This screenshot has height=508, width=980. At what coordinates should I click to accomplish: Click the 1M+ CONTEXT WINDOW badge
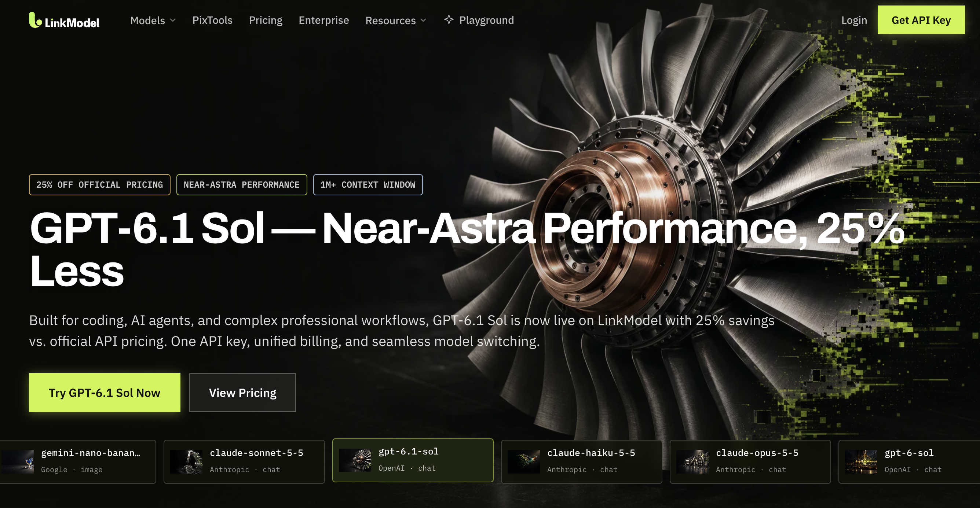[x=368, y=185]
